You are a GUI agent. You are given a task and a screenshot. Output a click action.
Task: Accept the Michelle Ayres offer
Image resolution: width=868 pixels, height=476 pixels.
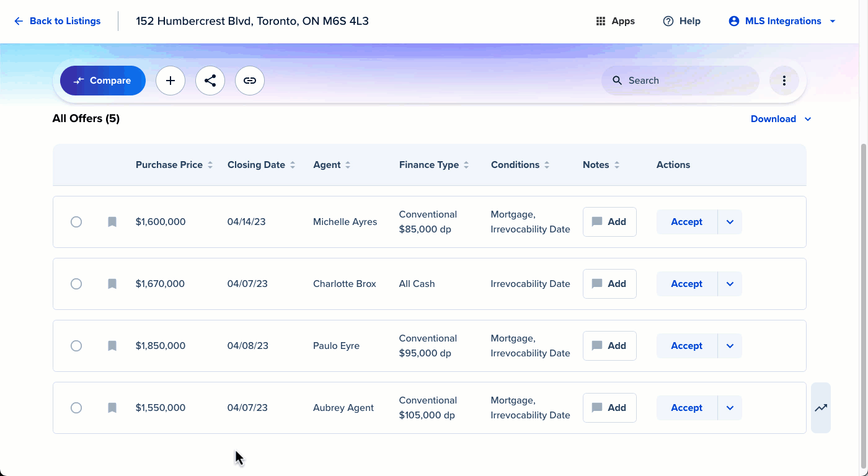tap(686, 222)
